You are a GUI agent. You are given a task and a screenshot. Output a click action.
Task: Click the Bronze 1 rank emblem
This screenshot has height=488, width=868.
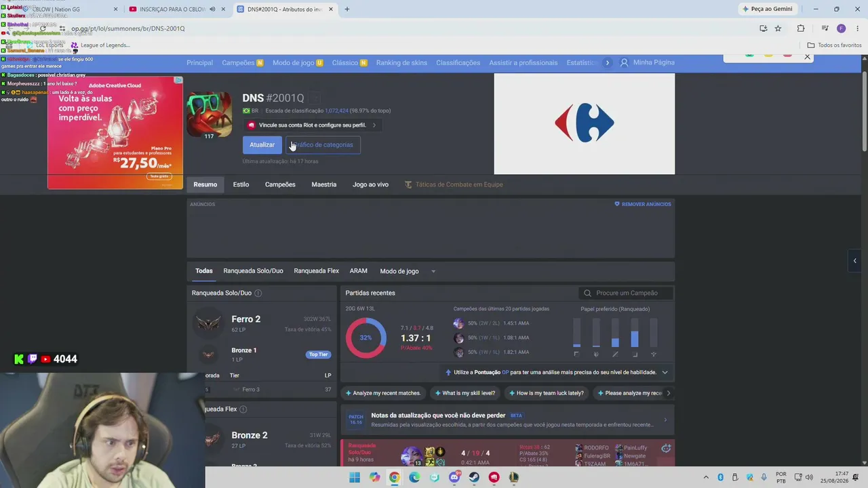208,354
